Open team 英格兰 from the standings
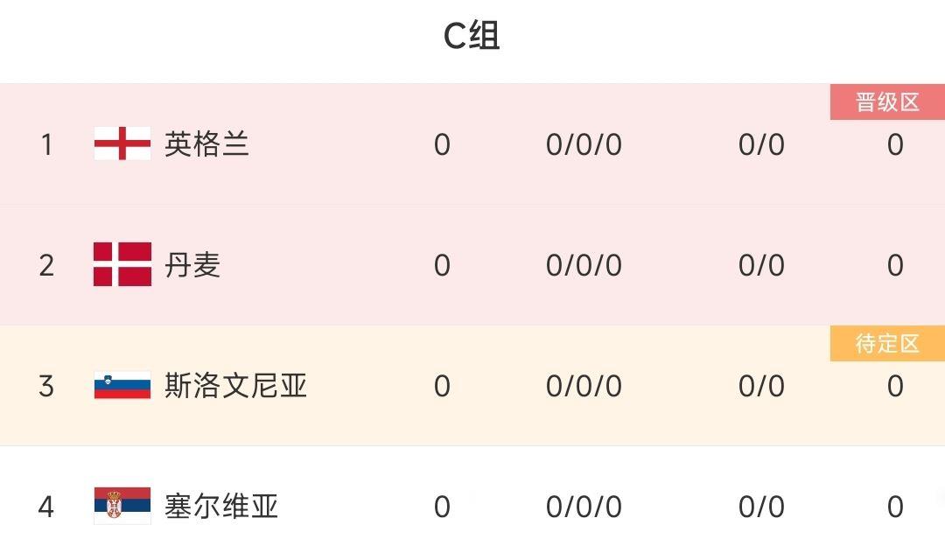 206,143
